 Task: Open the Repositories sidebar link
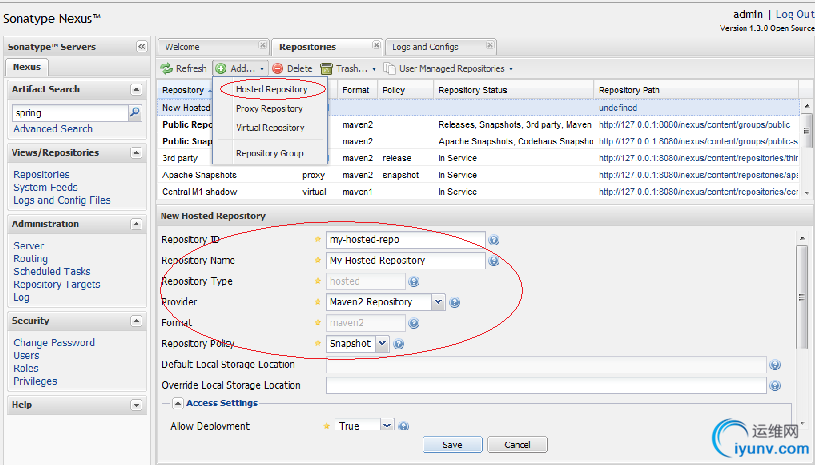[41, 175]
